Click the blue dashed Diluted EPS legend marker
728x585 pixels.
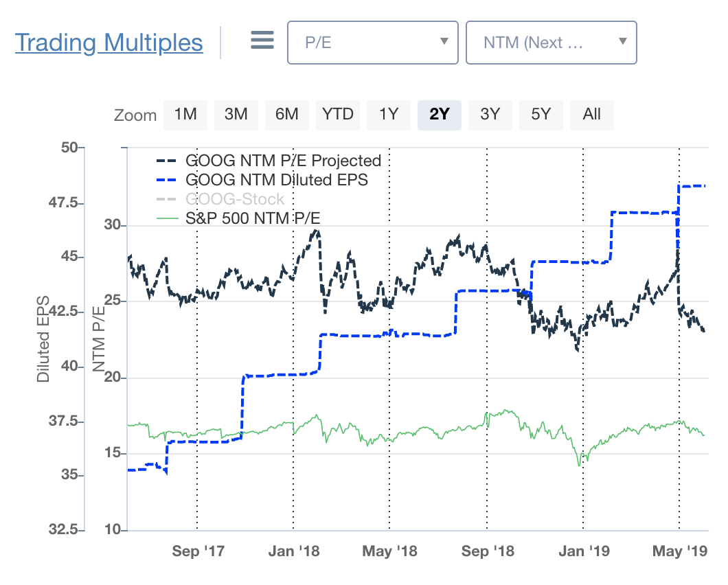click(x=167, y=180)
